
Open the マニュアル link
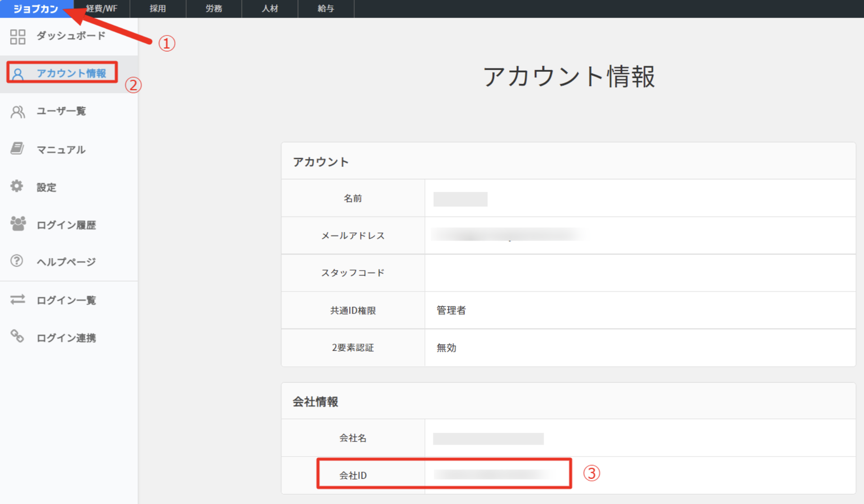[x=61, y=149]
